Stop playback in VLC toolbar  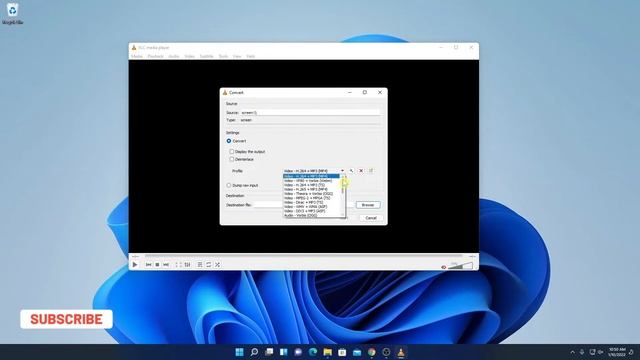coord(157,265)
